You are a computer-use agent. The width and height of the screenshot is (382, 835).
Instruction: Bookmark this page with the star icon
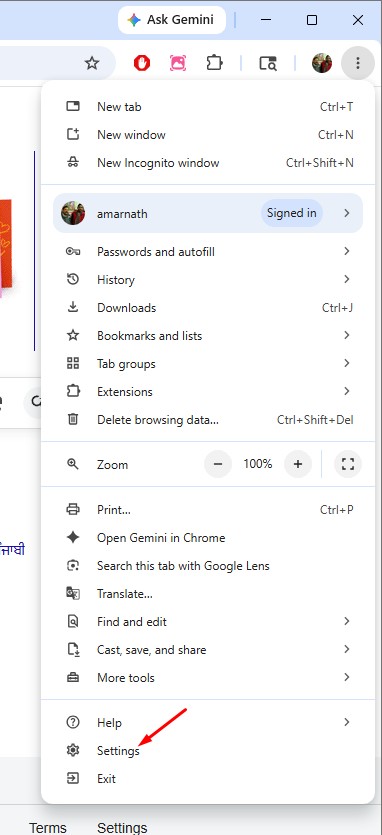click(x=92, y=63)
